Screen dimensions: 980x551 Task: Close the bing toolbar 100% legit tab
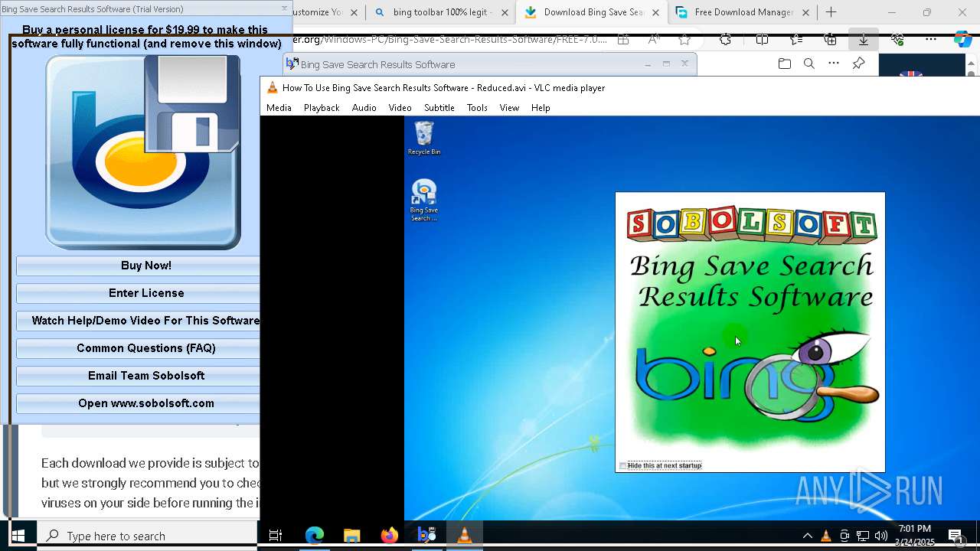point(505,12)
